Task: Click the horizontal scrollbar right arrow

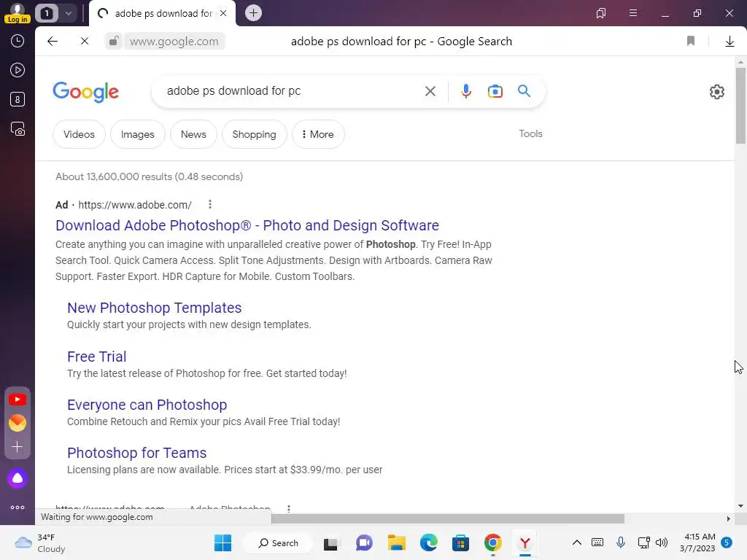Action: (728, 518)
